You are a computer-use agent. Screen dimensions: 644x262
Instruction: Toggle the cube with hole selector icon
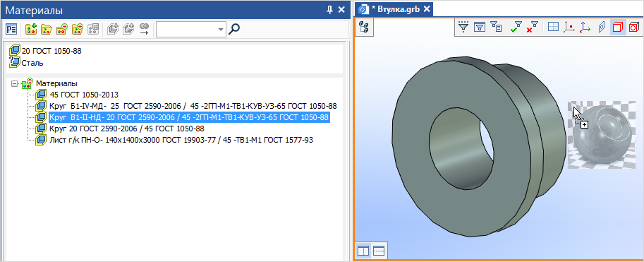[633, 27]
